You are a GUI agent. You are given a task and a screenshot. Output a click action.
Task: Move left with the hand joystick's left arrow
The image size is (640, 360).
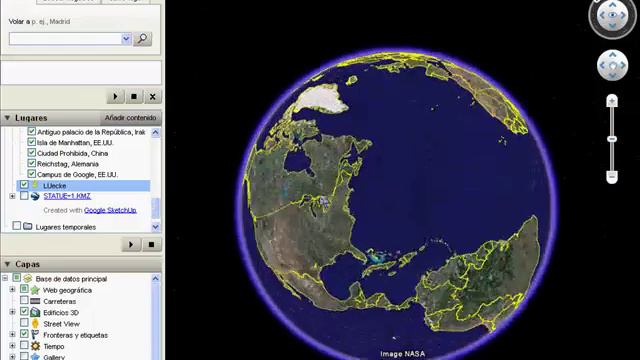tap(602, 65)
